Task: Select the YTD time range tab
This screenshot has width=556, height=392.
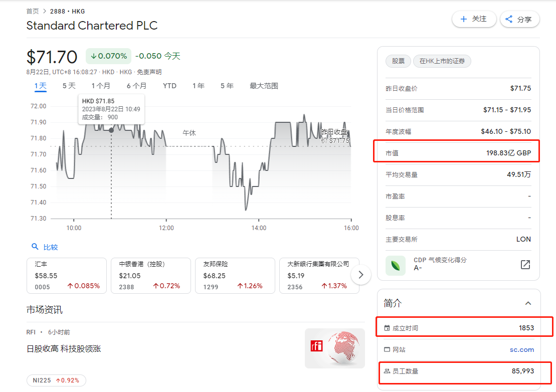Action: point(169,86)
